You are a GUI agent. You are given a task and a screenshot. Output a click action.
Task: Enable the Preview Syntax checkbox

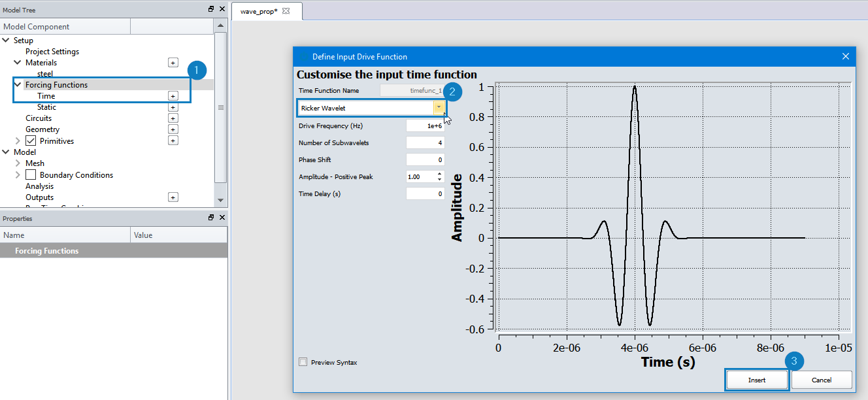point(303,362)
